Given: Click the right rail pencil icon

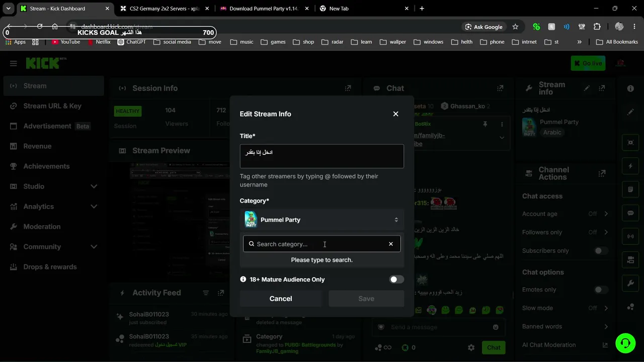Looking at the screenshot, I should coord(630,112).
